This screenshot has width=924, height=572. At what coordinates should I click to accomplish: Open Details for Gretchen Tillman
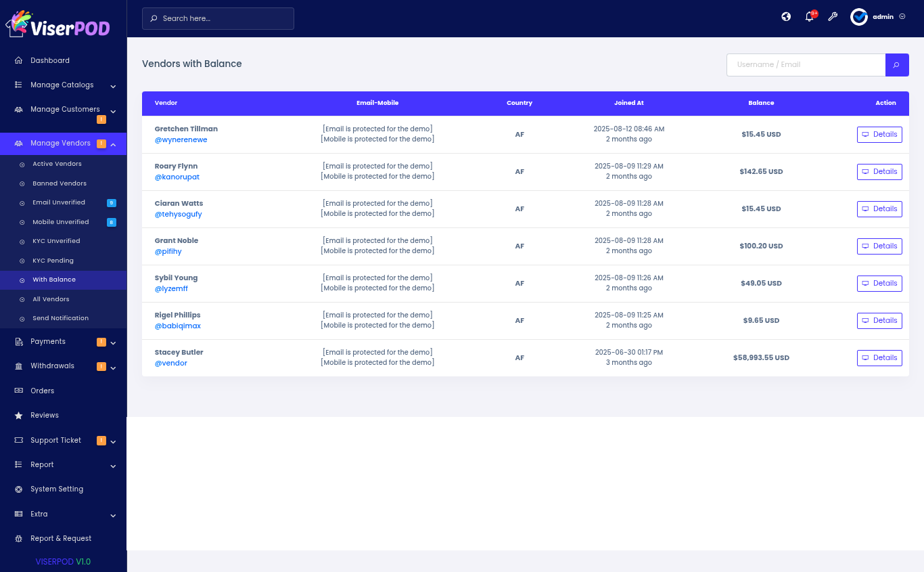[x=879, y=135]
